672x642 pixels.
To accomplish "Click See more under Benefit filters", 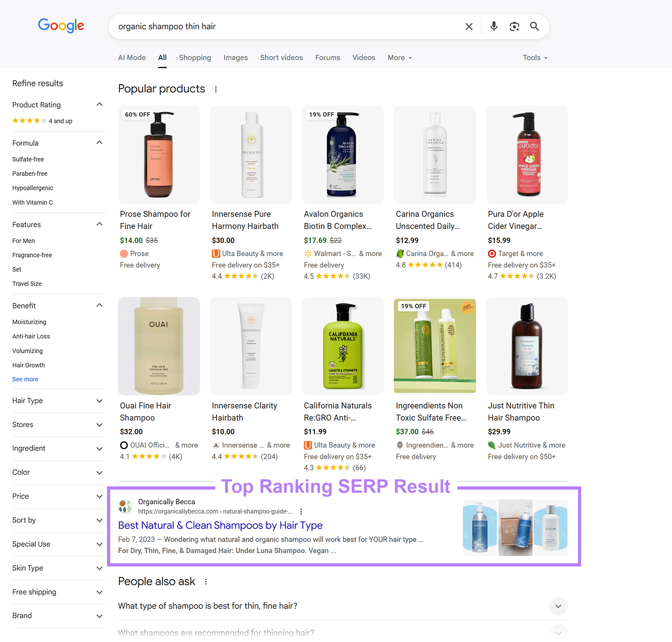I will (x=25, y=379).
